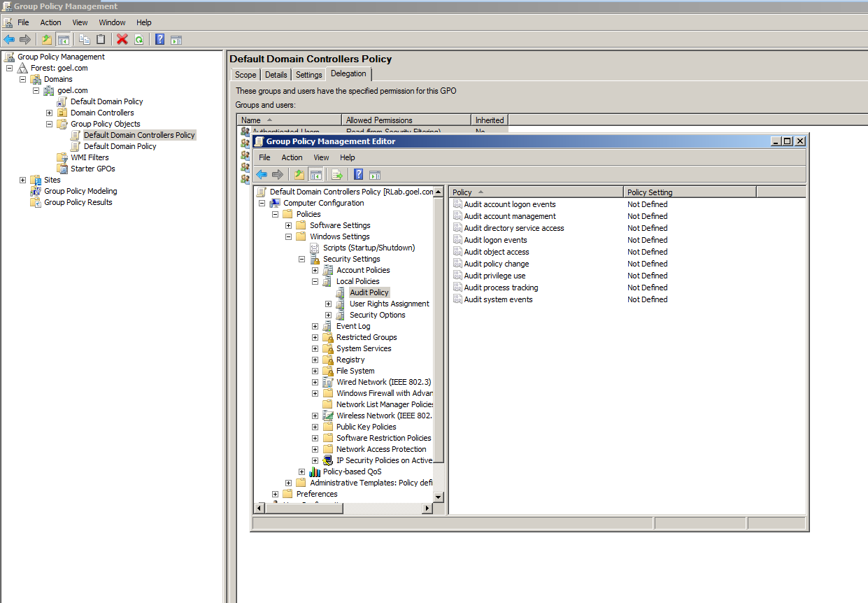The image size is (868, 603).
Task: Collapse Group Policy Objects node
Action: [50, 124]
